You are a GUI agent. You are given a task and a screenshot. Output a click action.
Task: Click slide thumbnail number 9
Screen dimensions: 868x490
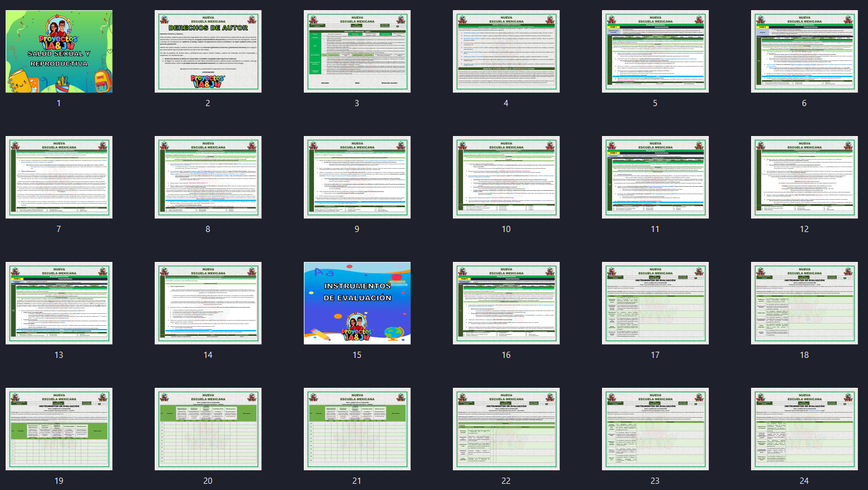(x=357, y=177)
